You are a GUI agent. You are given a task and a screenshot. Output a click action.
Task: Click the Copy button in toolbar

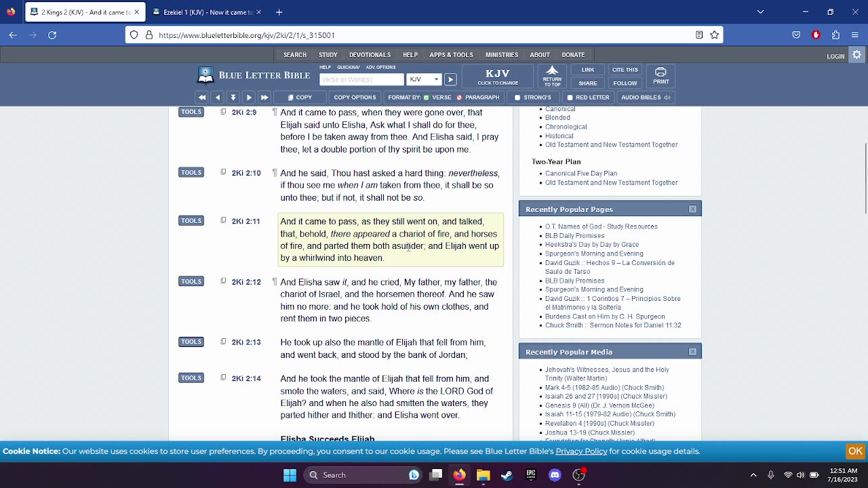tap(300, 98)
